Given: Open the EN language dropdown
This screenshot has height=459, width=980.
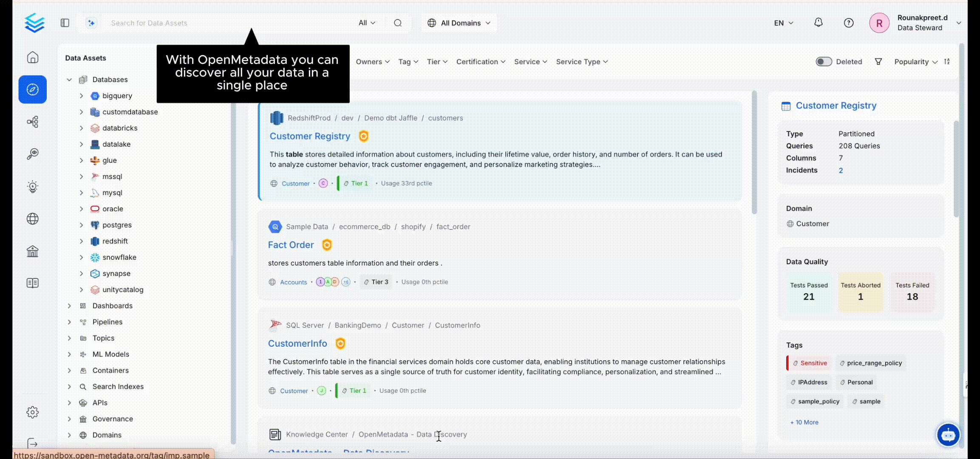Looking at the screenshot, I should tap(784, 23).
